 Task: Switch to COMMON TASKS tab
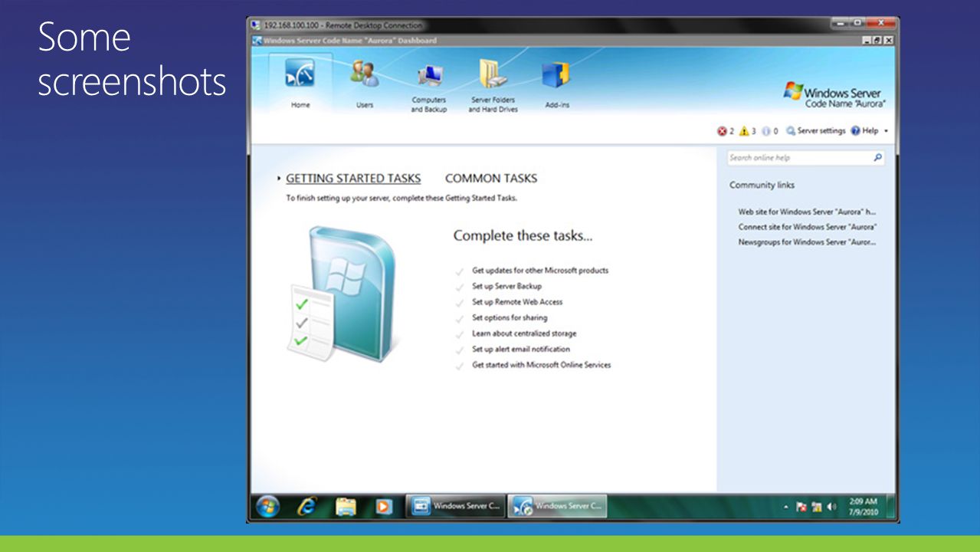tap(491, 179)
